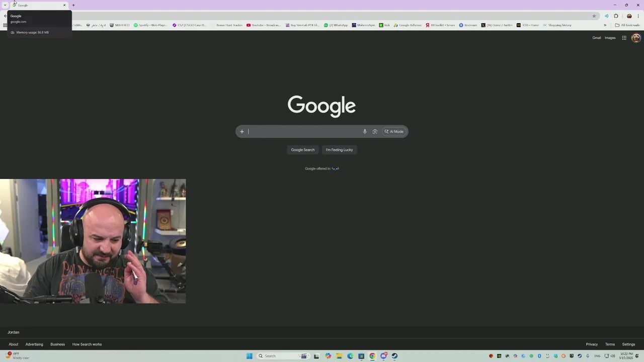Open the notification bell in tray

pyautogui.click(x=637, y=356)
